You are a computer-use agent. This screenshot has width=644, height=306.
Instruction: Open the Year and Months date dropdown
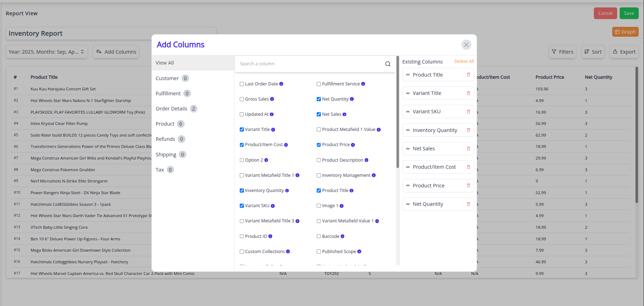click(47, 52)
